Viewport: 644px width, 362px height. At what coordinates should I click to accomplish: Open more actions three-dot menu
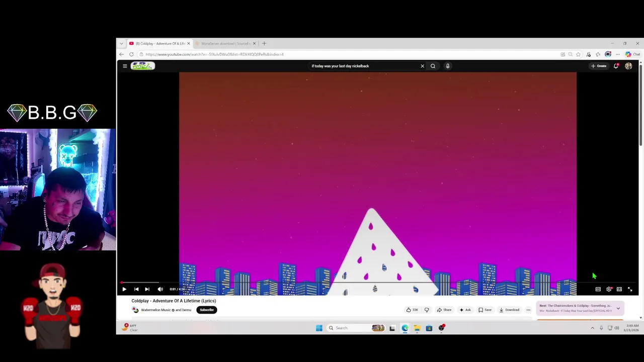tap(528, 310)
